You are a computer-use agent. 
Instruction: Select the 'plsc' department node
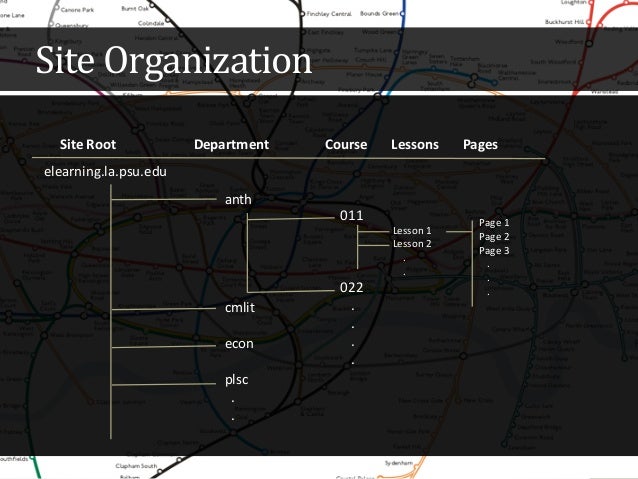pos(236,380)
